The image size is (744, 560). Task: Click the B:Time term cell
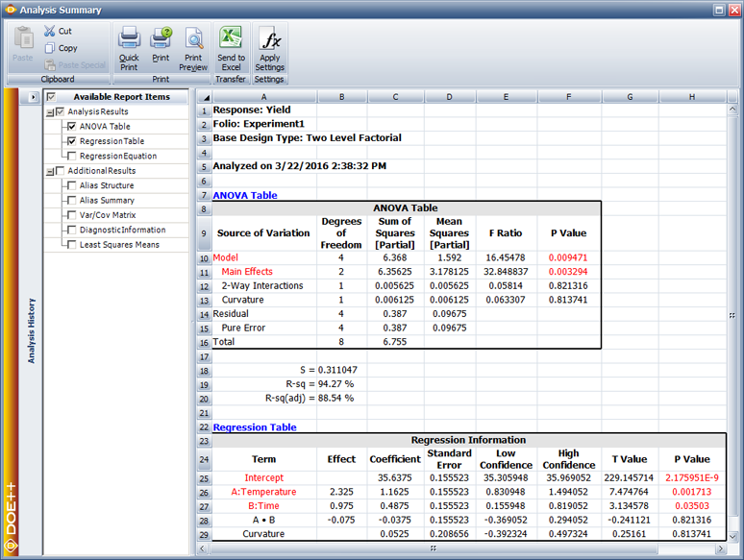click(x=263, y=506)
